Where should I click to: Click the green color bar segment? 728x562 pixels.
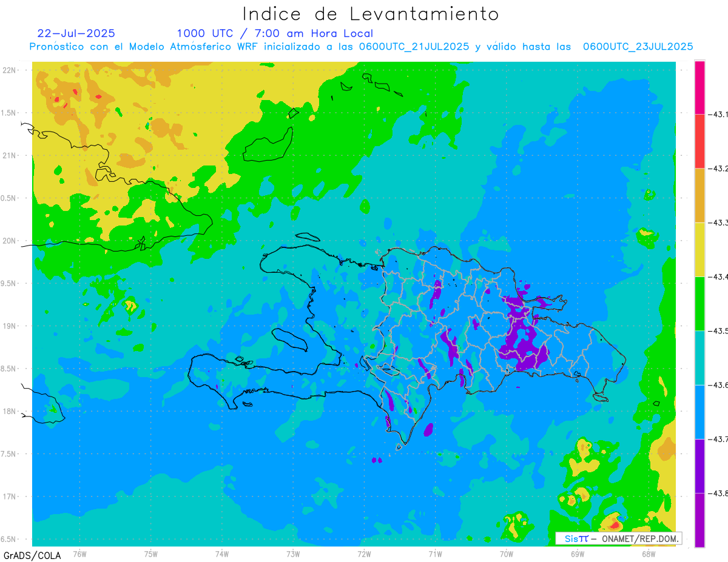tap(699, 303)
